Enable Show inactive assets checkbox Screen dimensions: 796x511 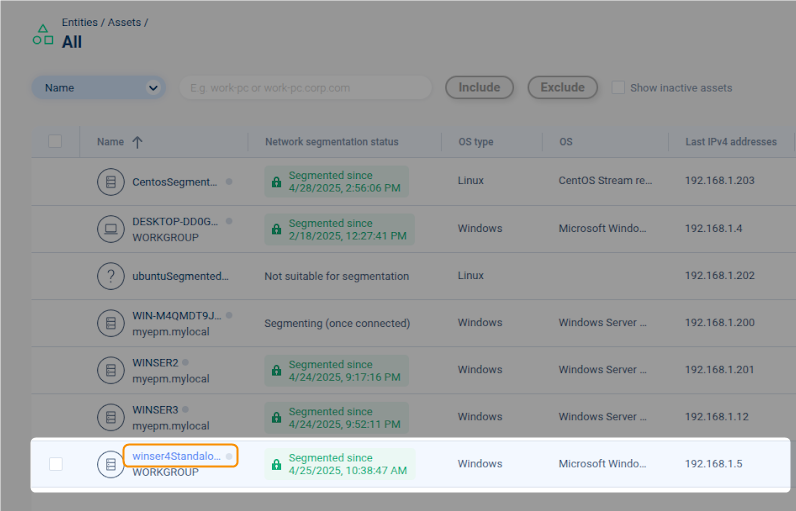618,88
